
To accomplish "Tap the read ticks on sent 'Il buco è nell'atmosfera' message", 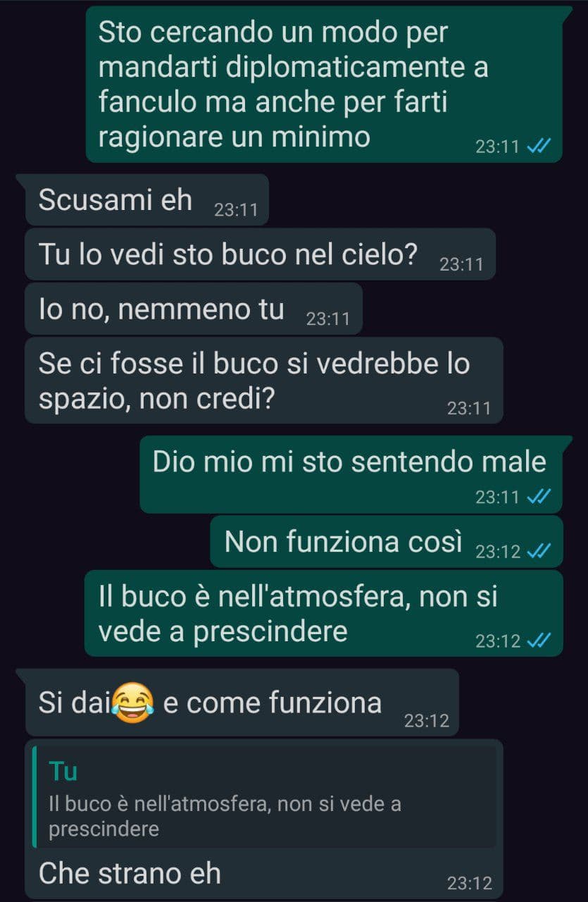I will (x=539, y=641).
